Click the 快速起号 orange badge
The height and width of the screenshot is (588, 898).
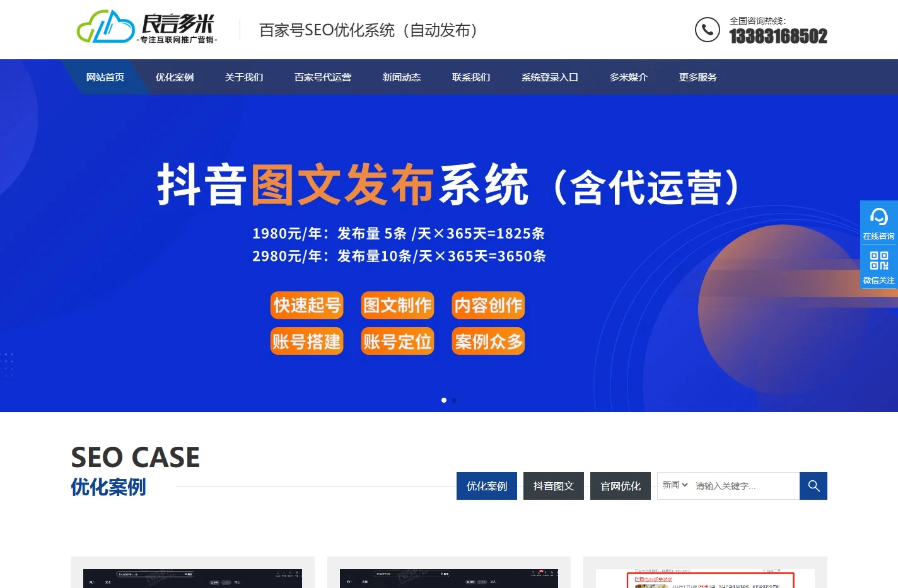coord(307,305)
